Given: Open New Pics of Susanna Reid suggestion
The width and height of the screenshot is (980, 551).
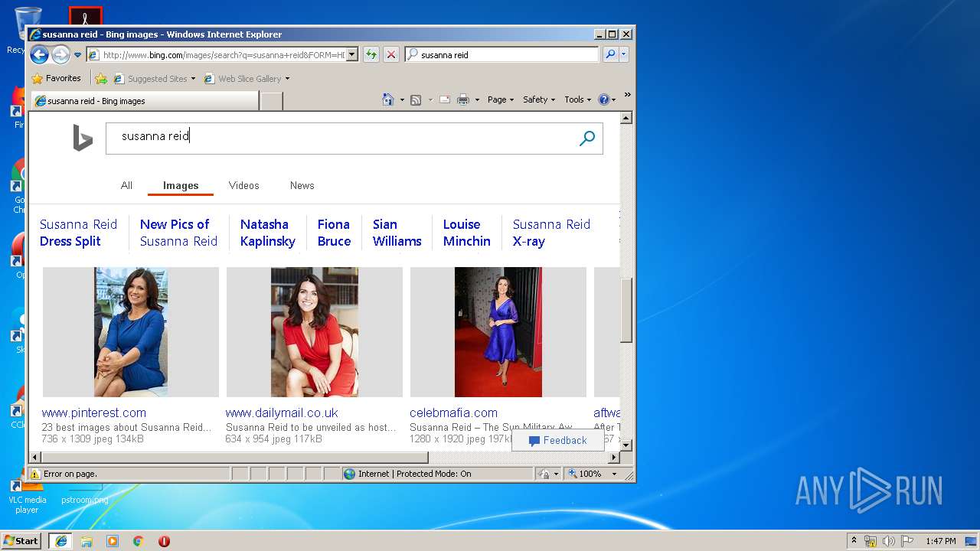Looking at the screenshot, I should [x=178, y=233].
